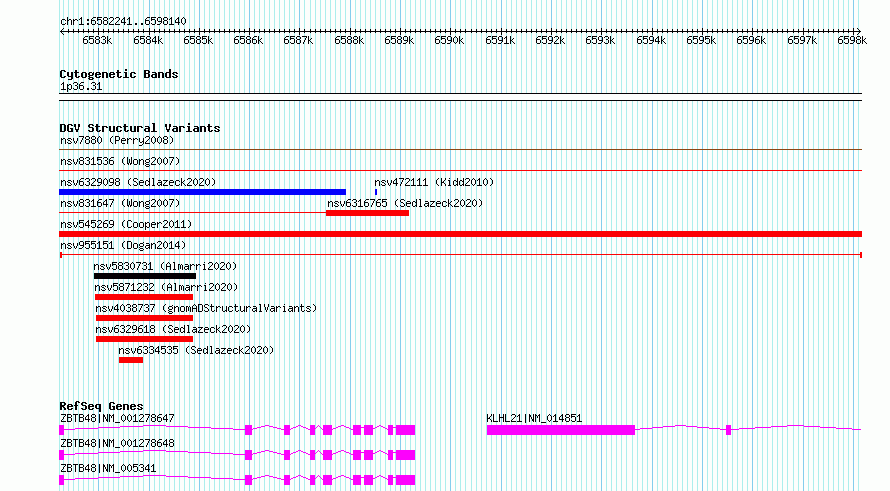Image resolution: width=890 pixels, height=491 pixels.
Task: Click the nsv6334535 (Sedlazeck2020) label
Action: pyautogui.click(x=196, y=350)
